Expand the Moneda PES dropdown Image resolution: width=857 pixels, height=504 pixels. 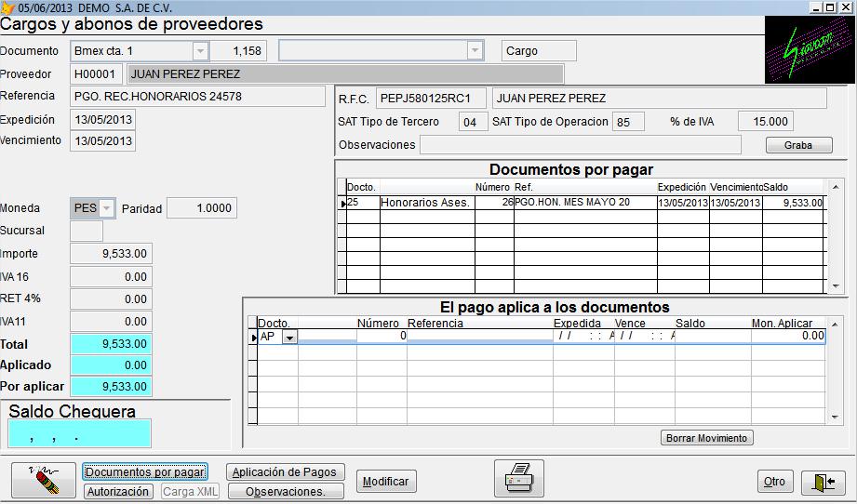(107, 208)
